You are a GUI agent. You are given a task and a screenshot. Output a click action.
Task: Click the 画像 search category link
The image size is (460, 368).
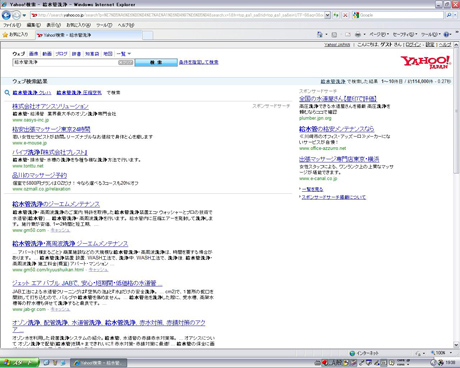pos(33,54)
